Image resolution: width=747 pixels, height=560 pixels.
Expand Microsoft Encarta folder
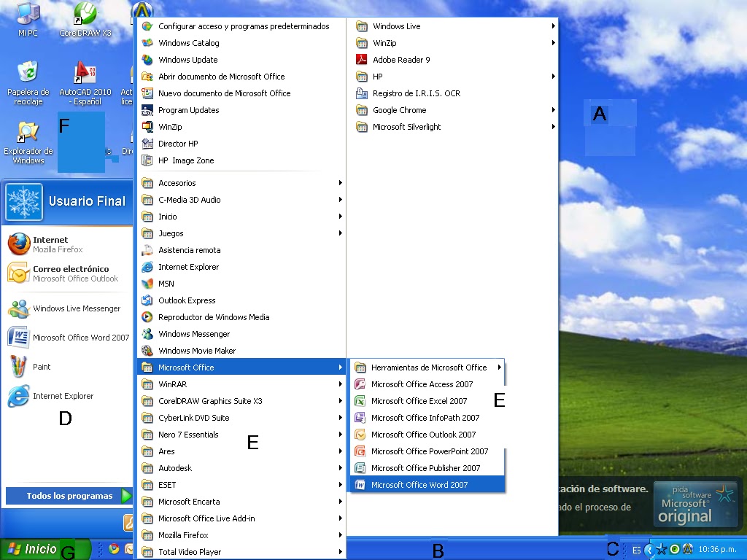(x=241, y=502)
